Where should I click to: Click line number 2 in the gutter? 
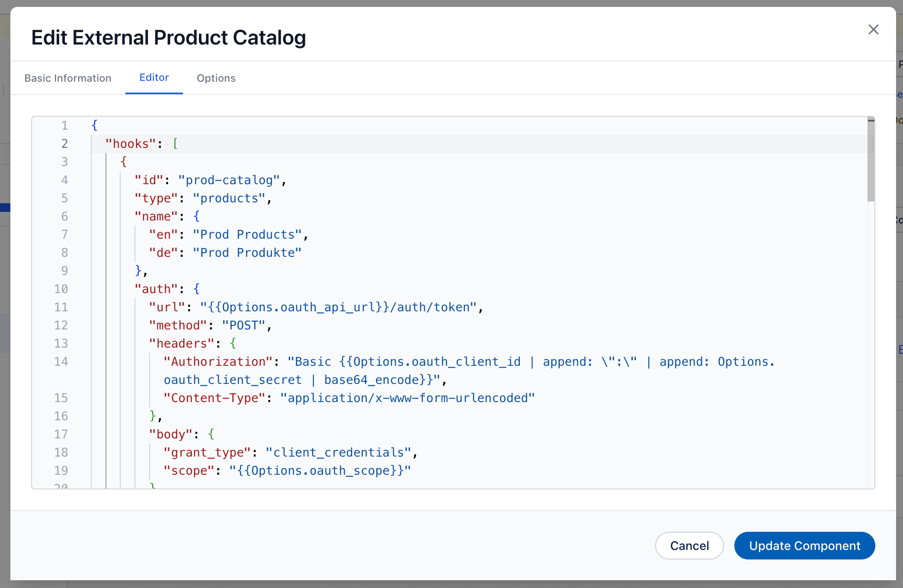click(x=64, y=144)
